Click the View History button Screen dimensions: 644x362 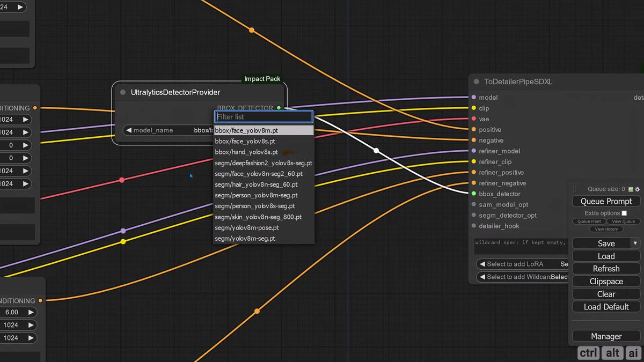pos(606,229)
